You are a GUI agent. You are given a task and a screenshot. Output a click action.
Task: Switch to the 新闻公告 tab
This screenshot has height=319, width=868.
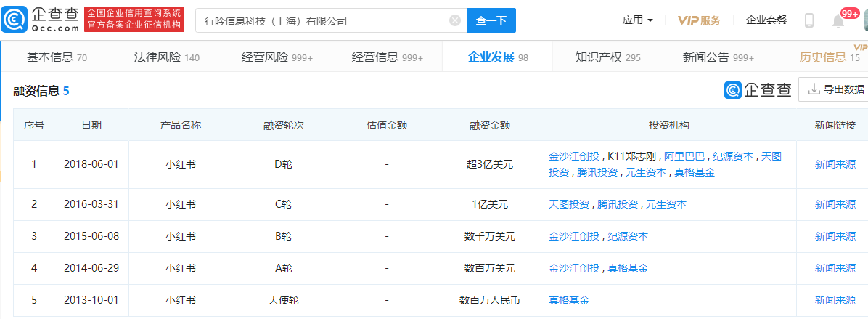click(718, 57)
